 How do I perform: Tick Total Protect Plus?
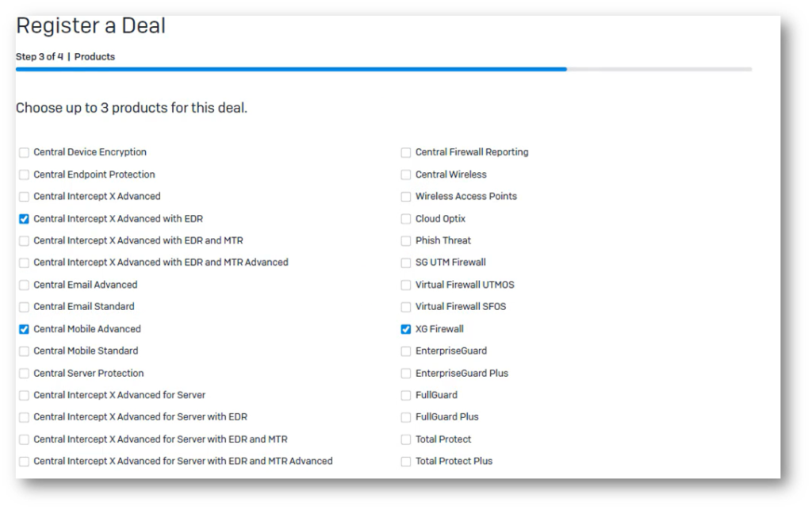pos(406,462)
